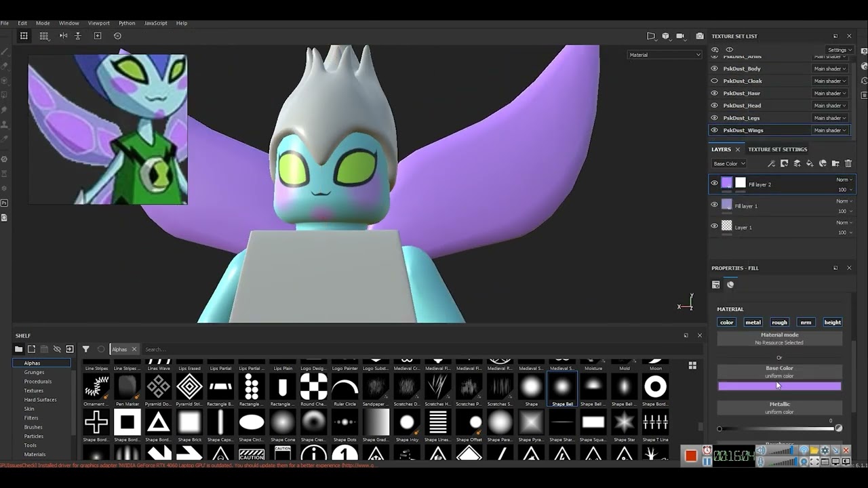Hide Layer 1 visibility eye
The height and width of the screenshot is (488, 868).
pos(714,226)
